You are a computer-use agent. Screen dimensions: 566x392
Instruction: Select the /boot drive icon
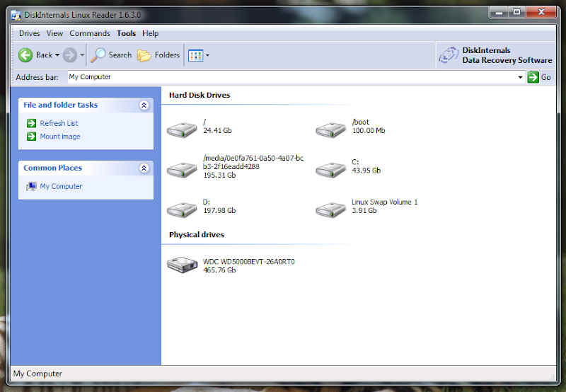point(330,129)
